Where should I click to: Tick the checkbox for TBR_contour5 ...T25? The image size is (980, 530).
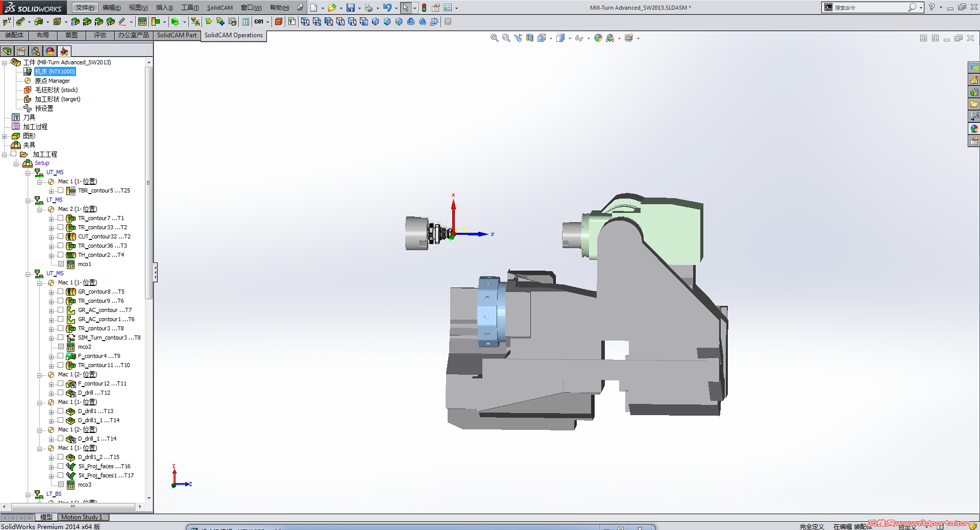point(60,190)
